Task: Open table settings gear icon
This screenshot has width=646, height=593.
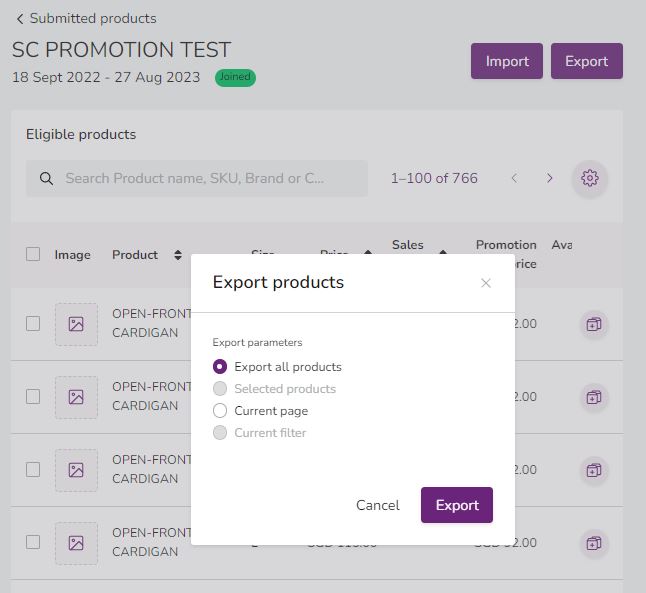Action: pos(590,178)
